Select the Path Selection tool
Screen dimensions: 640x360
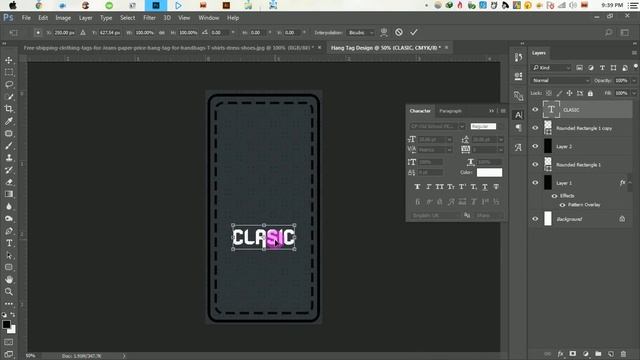(9, 256)
